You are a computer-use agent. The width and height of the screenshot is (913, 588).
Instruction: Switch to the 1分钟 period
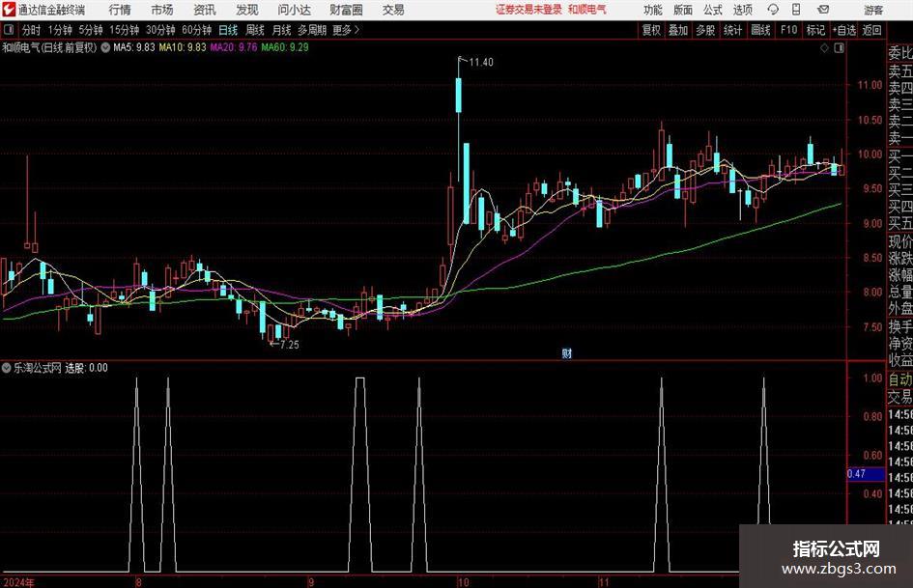coord(60,30)
